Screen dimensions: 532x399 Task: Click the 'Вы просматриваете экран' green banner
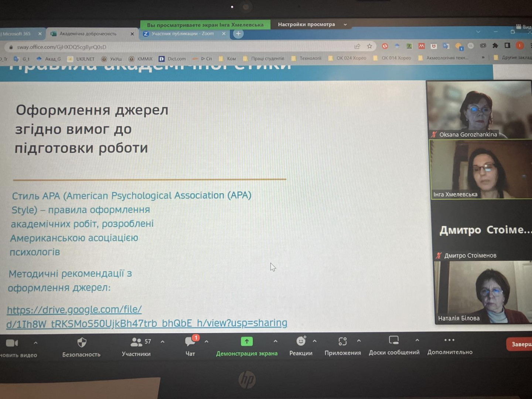[x=205, y=25]
